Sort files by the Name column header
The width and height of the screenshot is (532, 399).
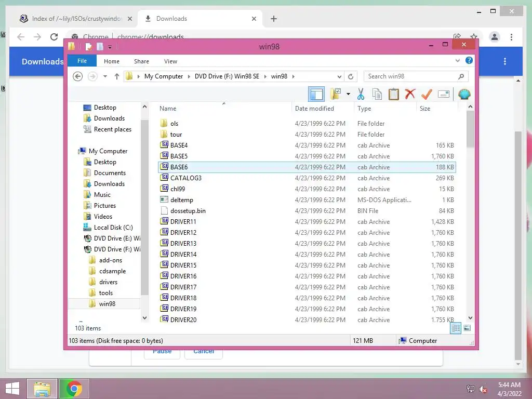tap(168, 109)
